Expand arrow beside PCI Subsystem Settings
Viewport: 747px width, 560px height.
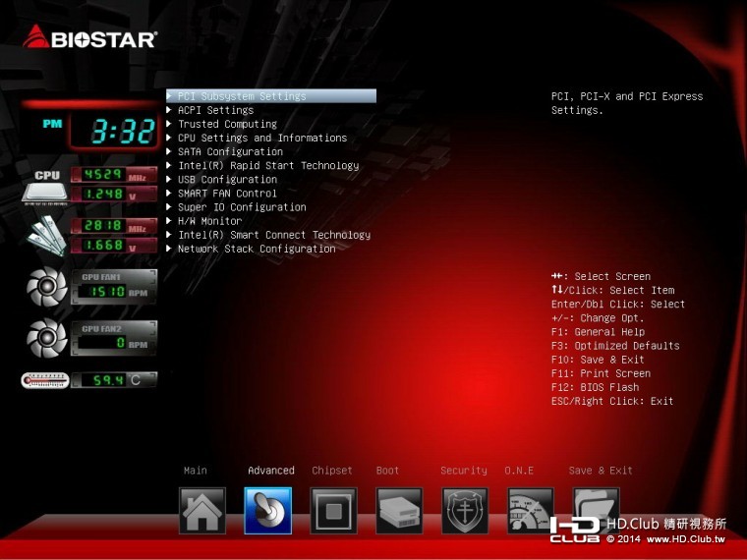pyautogui.click(x=169, y=95)
